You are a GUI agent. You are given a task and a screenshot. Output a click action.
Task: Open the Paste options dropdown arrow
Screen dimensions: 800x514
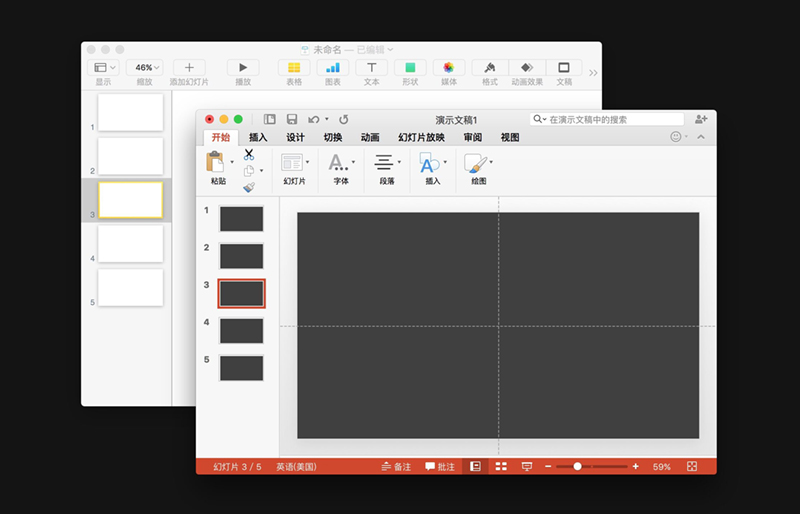click(232, 162)
